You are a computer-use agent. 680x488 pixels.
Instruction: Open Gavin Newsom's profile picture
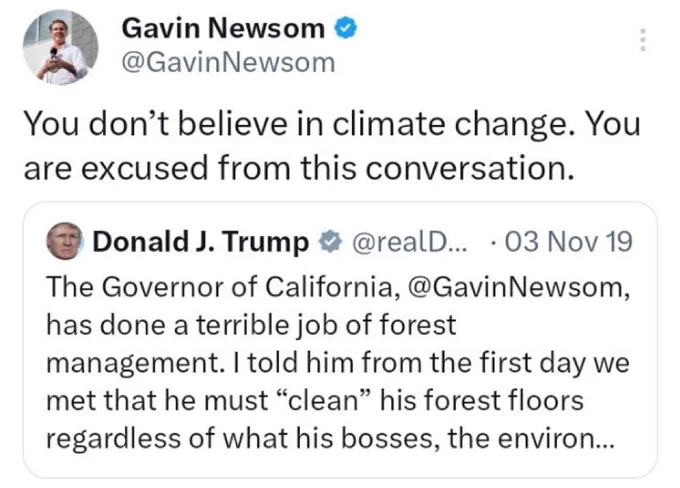pyautogui.click(x=61, y=47)
